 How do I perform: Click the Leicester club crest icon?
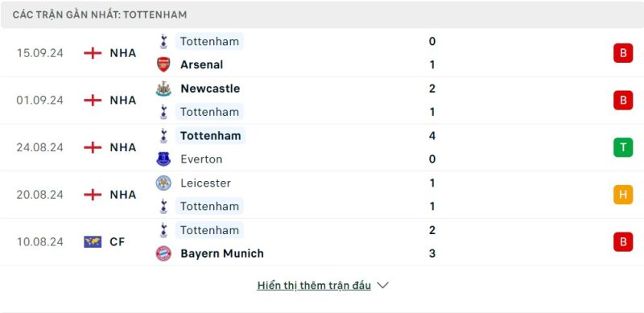click(163, 183)
